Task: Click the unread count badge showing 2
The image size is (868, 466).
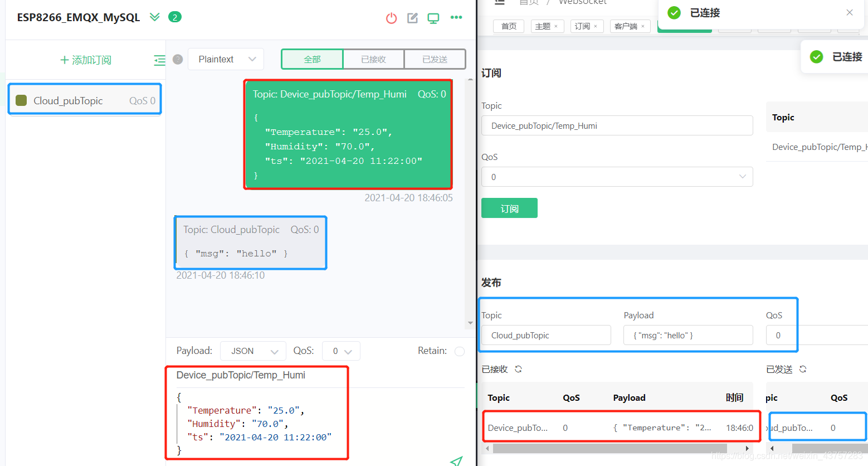Action: tap(175, 17)
